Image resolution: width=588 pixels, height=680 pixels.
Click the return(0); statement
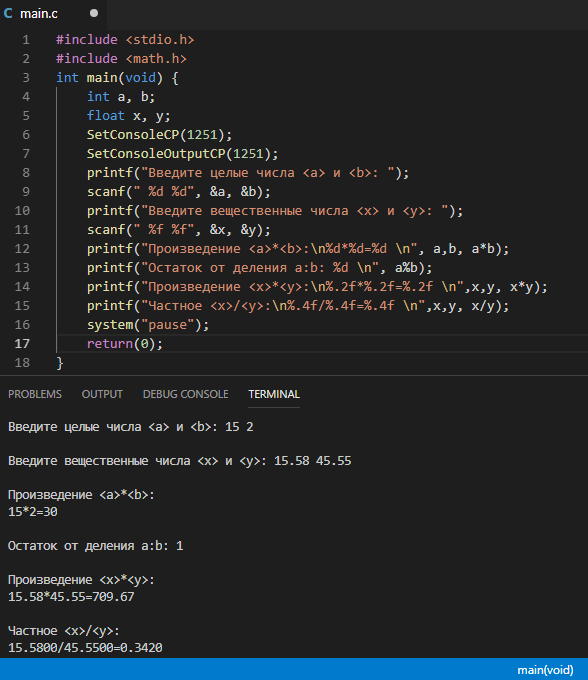(x=125, y=344)
